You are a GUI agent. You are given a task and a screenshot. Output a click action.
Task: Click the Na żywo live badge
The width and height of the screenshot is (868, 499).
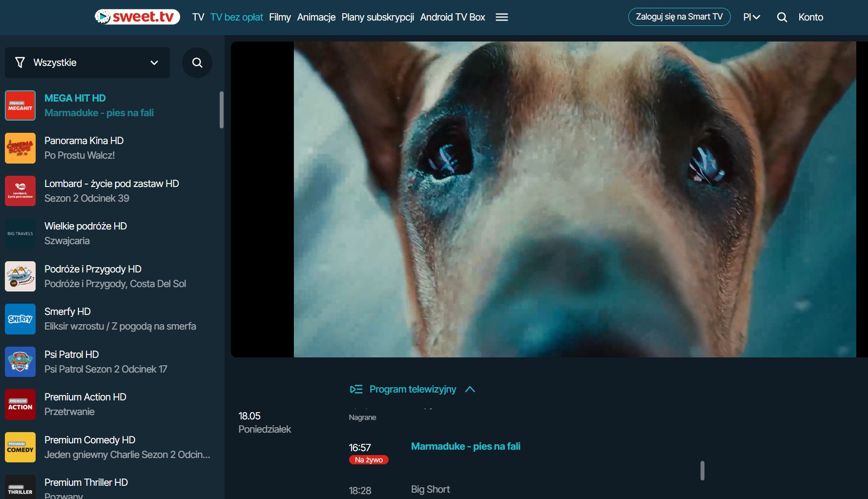point(369,460)
